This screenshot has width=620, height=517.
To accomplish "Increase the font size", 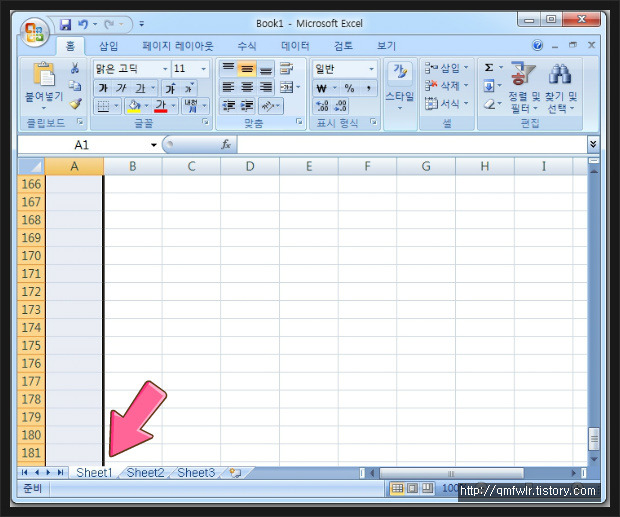I will click(170, 88).
